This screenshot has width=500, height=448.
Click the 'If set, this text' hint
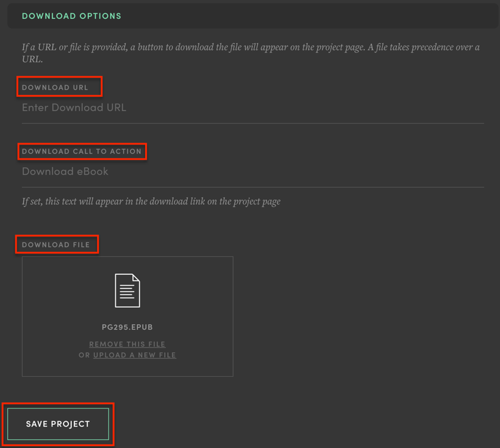coord(151,201)
